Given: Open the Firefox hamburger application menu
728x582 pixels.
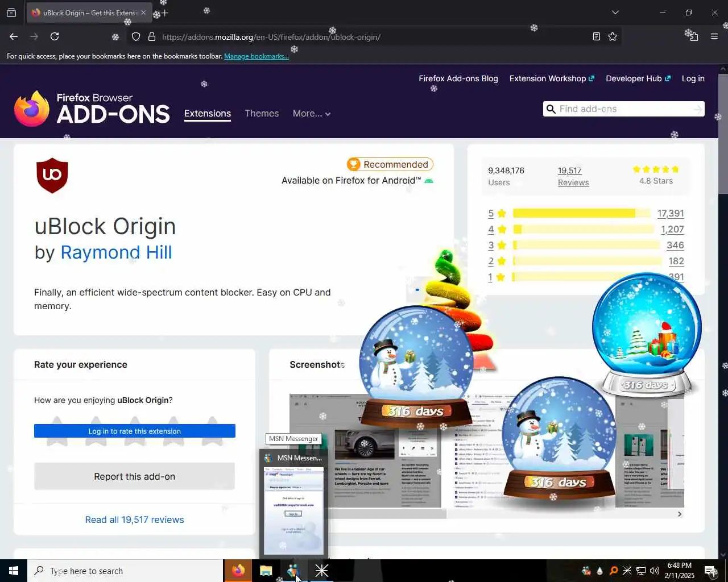Looking at the screenshot, I should pyautogui.click(x=714, y=36).
